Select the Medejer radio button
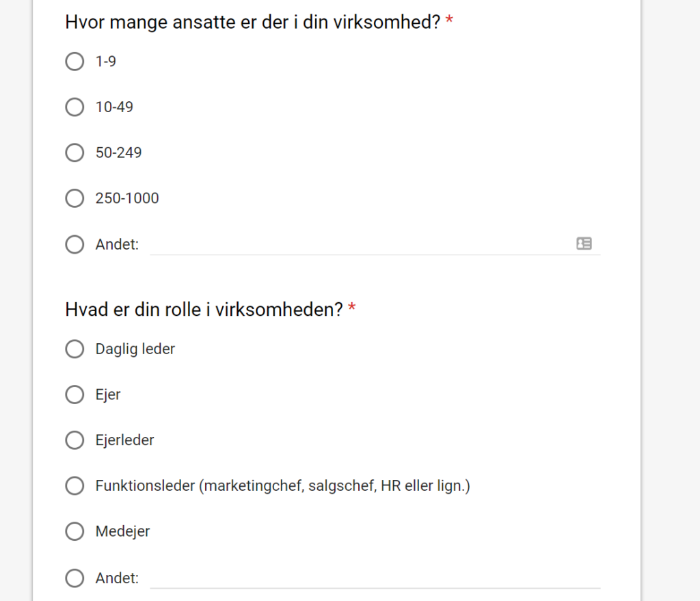 (x=75, y=531)
